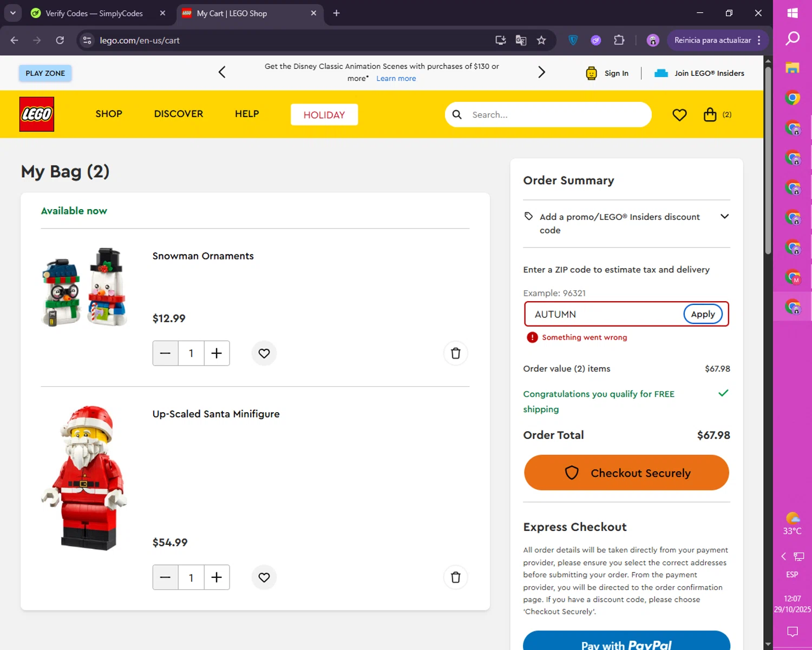Click the Sign In minifigure head icon
Viewport: 812px width, 650px height.
(x=591, y=73)
